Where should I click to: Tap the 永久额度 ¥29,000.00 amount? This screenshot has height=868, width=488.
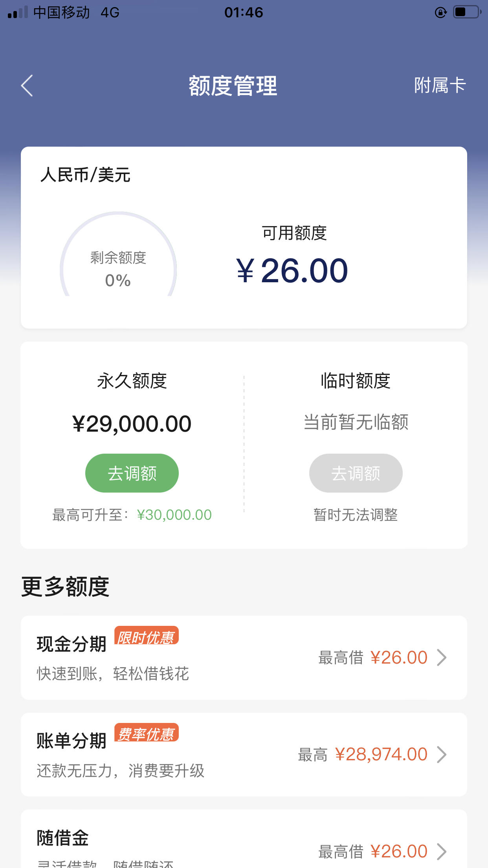point(132,424)
